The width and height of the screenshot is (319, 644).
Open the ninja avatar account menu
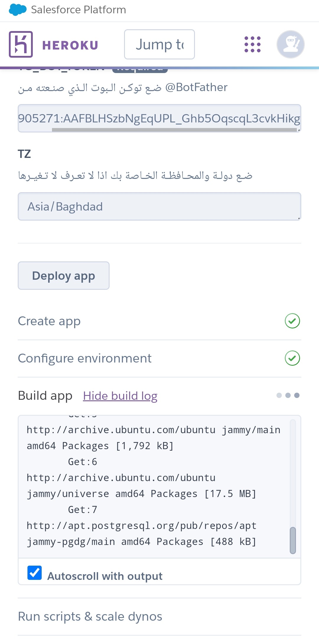(x=291, y=44)
